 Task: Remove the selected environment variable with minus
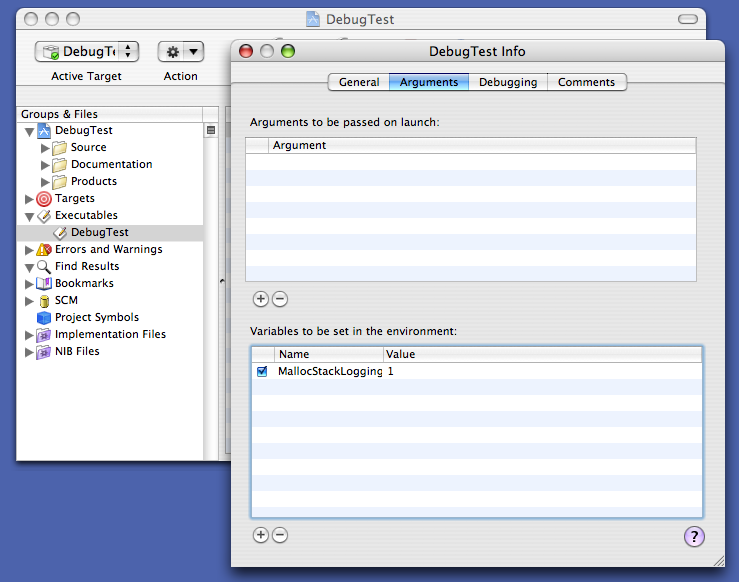(x=280, y=535)
